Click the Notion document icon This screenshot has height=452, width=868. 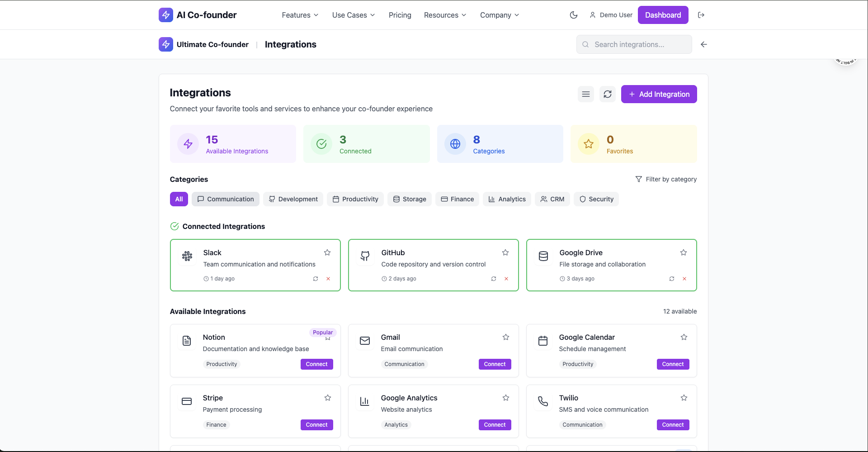[187, 341]
